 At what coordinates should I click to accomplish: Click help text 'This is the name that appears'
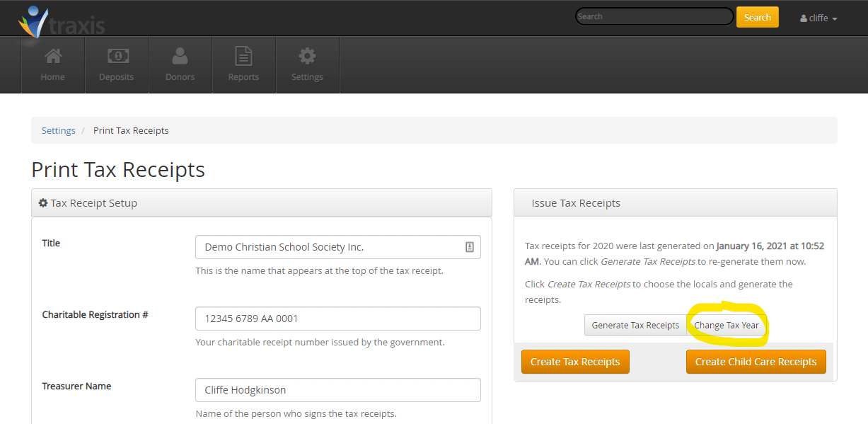pos(319,270)
